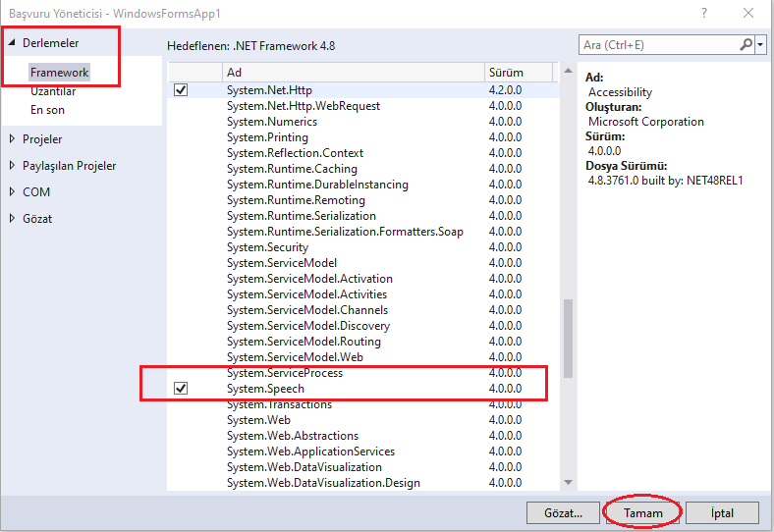Click the scrollbar up arrow
Screen dimensions: 774x532
pos(568,71)
